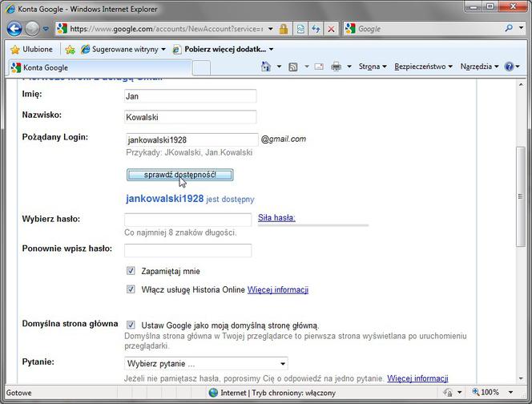Uncheck Włącz usługę Historia Online checkbox

(131, 289)
